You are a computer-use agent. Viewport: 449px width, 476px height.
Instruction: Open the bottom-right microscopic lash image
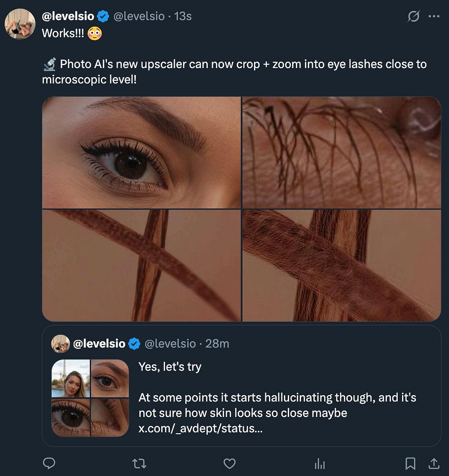click(342, 265)
